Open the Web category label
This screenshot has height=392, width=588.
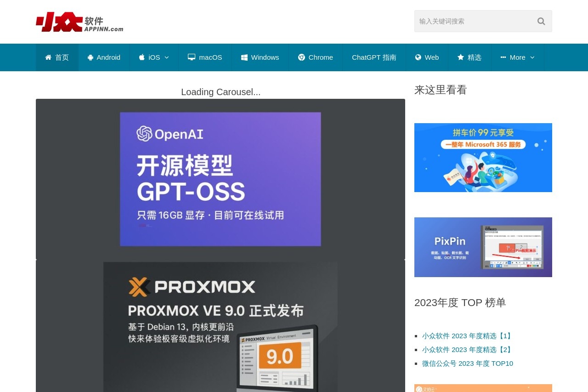[432, 57]
